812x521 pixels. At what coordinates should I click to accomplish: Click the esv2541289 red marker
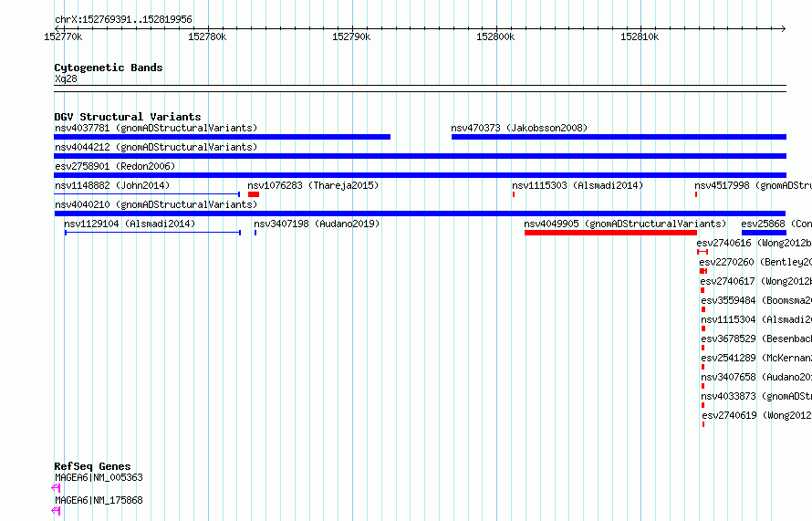(x=703, y=367)
